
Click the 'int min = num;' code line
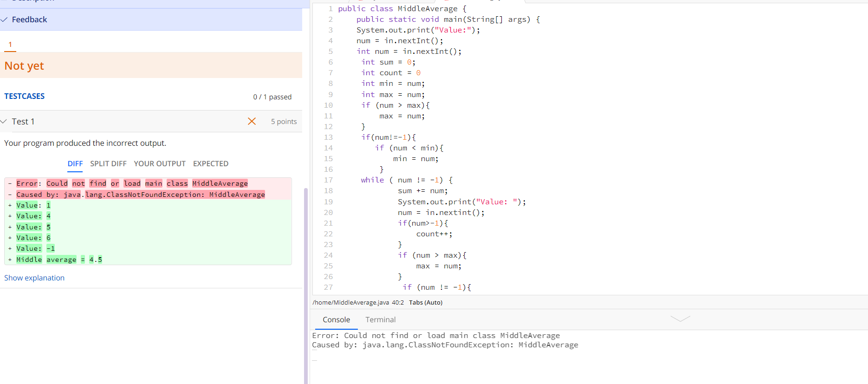[393, 84]
